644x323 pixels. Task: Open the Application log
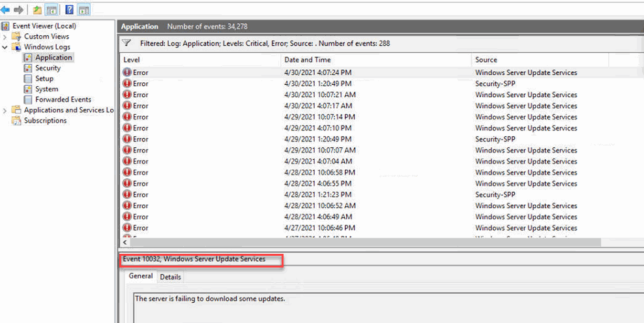53,57
